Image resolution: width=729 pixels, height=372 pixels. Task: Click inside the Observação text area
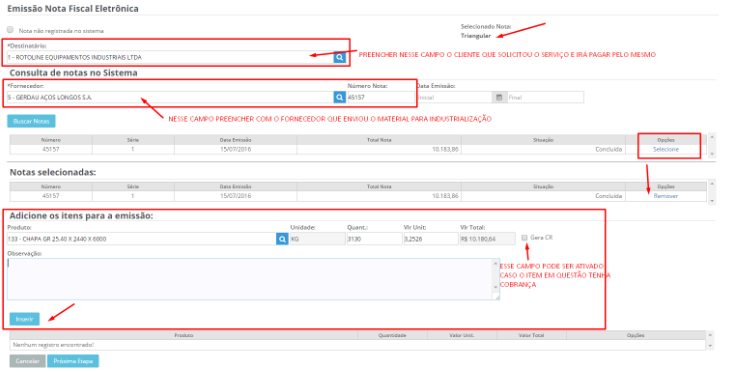pyautogui.click(x=250, y=279)
